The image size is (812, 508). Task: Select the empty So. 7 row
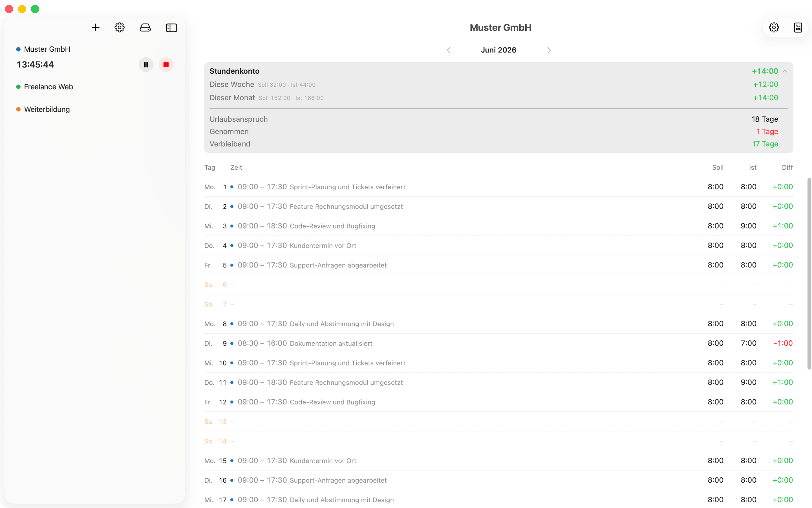point(498,304)
